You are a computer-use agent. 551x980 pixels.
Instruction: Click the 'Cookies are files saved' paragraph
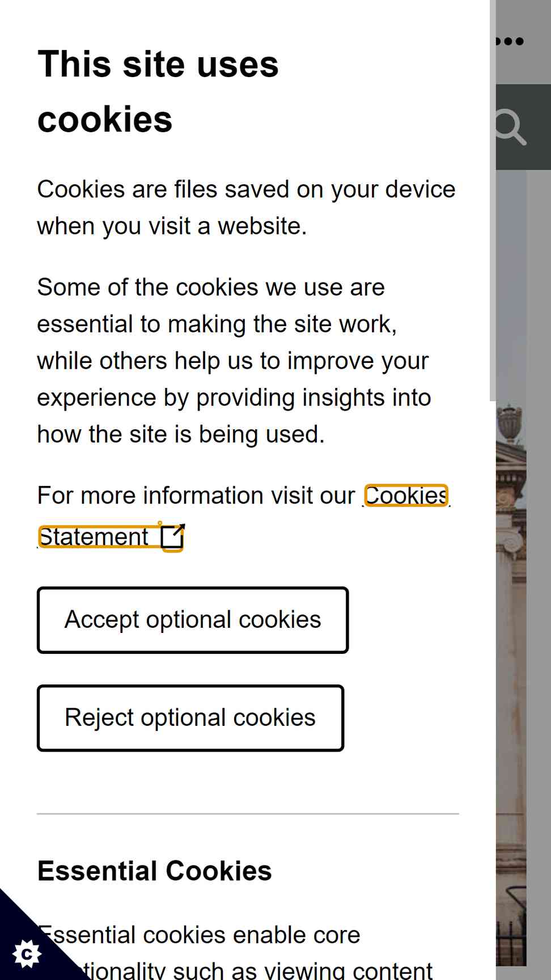click(246, 208)
